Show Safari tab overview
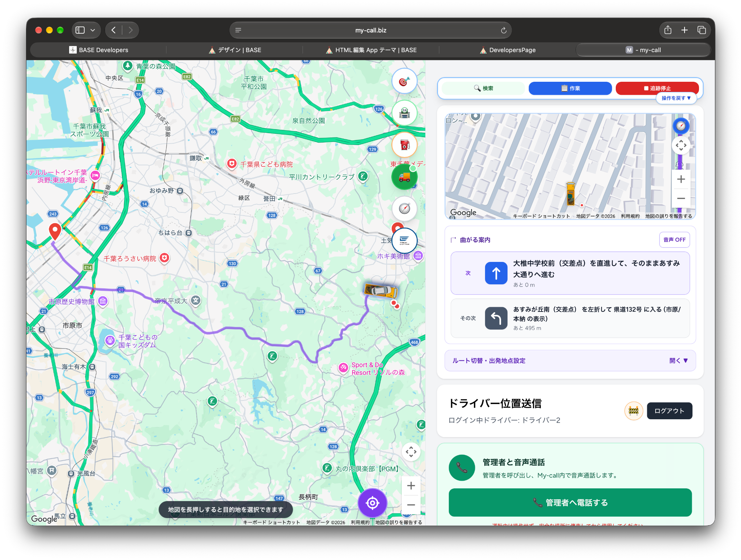Viewport: 741px width, 560px height. click(702, 30)
